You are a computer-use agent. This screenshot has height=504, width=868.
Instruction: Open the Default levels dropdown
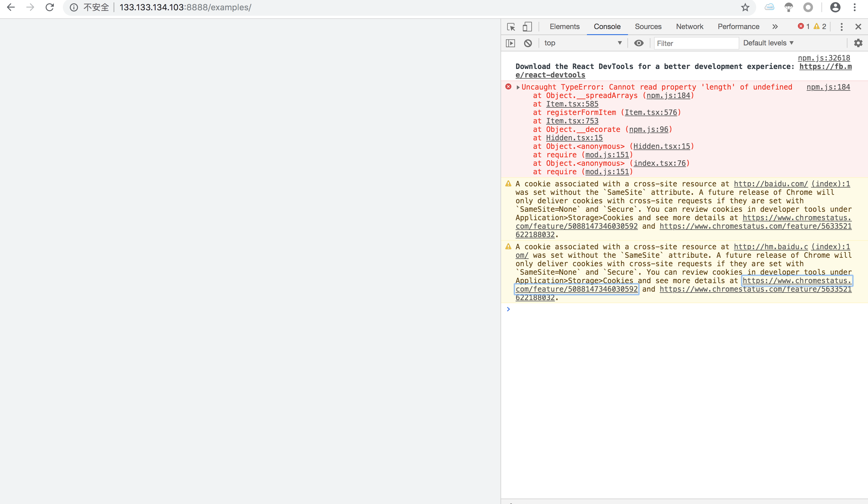768,43
